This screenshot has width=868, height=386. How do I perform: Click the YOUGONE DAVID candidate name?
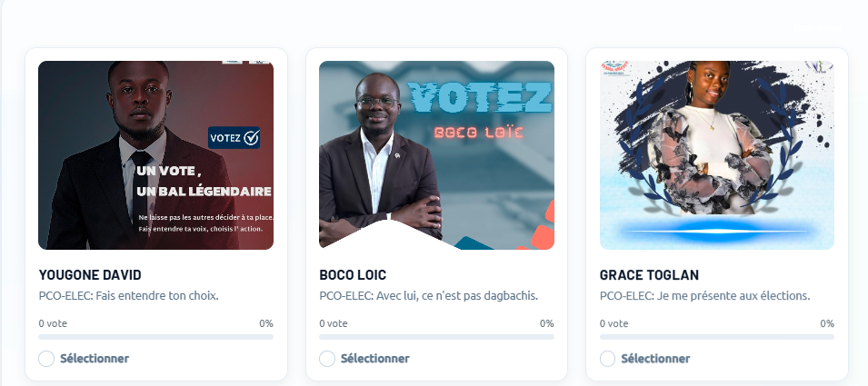point(90,275)
